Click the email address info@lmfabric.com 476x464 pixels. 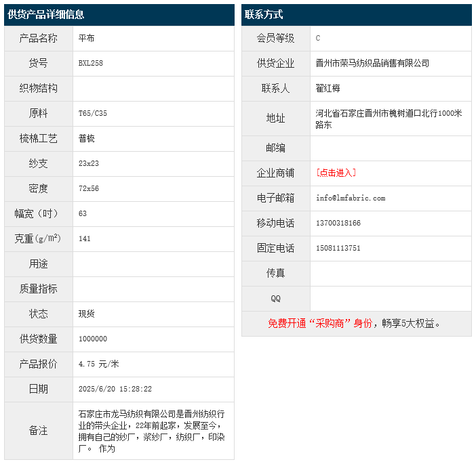pos(350,198)
